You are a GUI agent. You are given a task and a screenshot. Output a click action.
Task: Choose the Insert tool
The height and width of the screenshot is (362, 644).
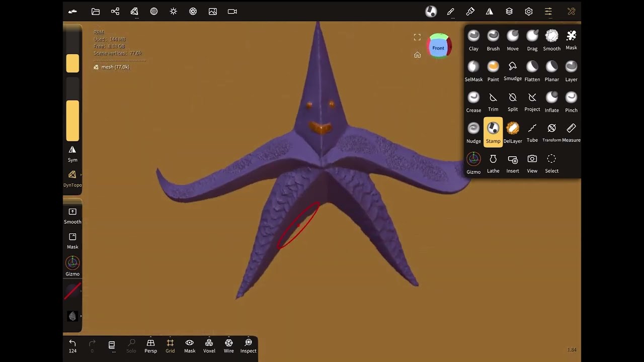513,163
